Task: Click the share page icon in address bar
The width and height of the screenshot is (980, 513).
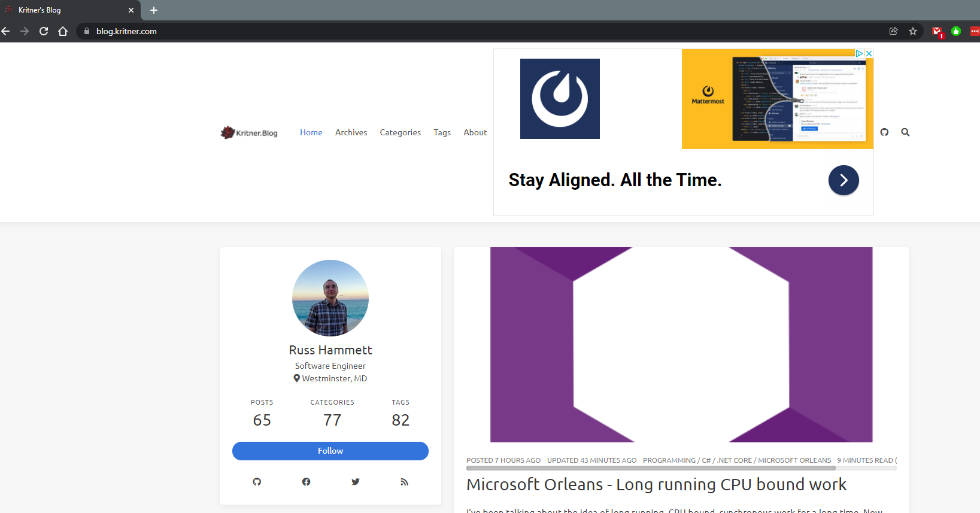Action: pos(894,31)
